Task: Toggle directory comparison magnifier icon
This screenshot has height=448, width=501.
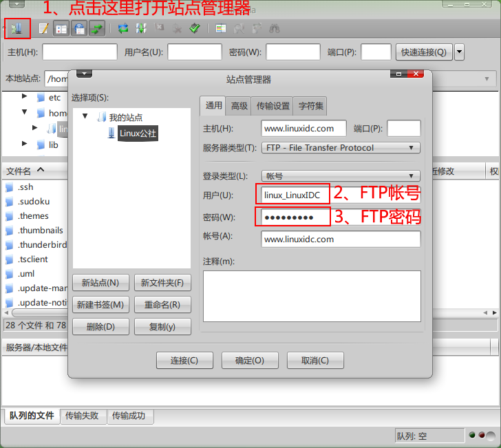Action: (239, 29)
